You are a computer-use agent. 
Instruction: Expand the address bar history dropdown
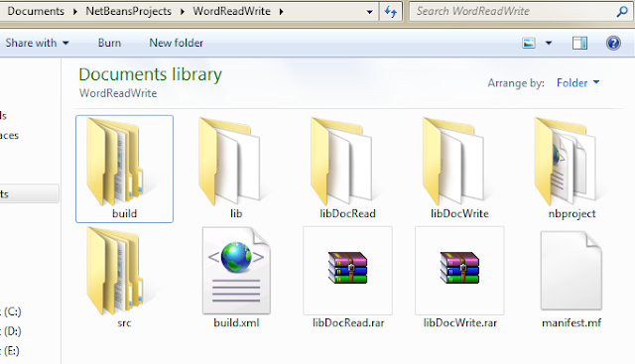[x=369, y=12]
